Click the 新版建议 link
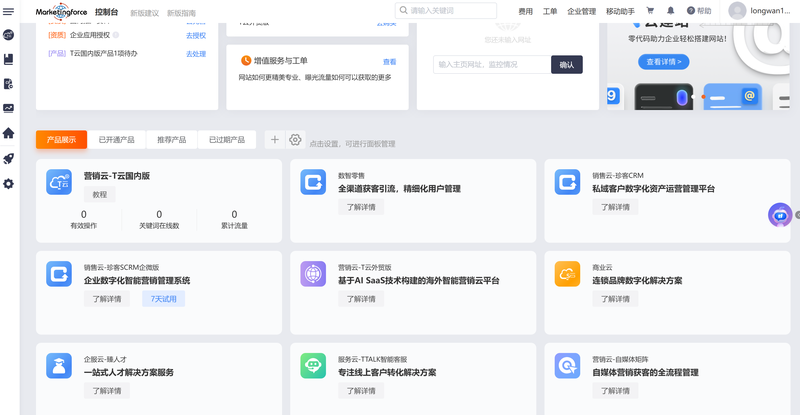The width and height of the screenshot is (800, 415). [x=144, y=13]
